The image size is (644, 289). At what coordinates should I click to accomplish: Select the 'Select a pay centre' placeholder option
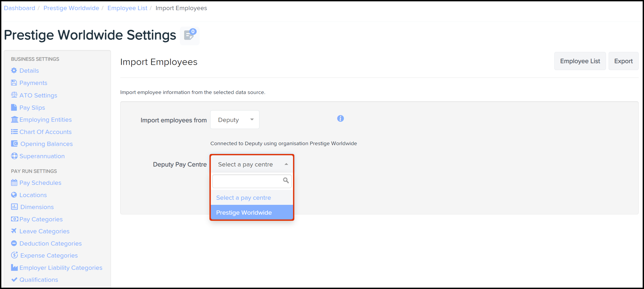243,198
